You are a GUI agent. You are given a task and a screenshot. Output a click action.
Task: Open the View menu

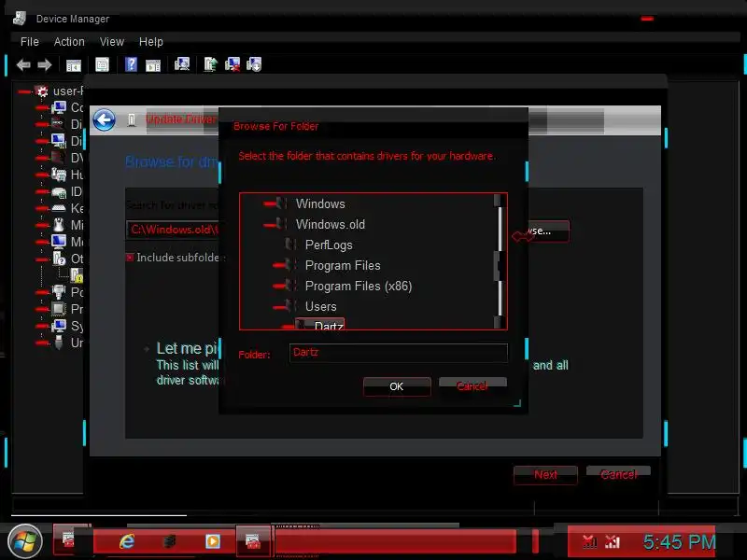point(112,42)
